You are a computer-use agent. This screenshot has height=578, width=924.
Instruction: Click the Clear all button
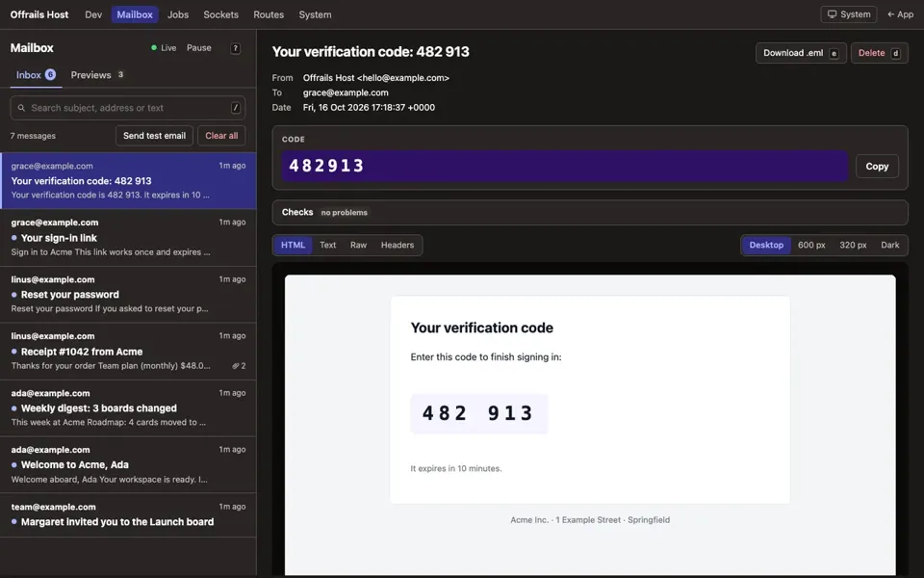[x=221, y=136]
